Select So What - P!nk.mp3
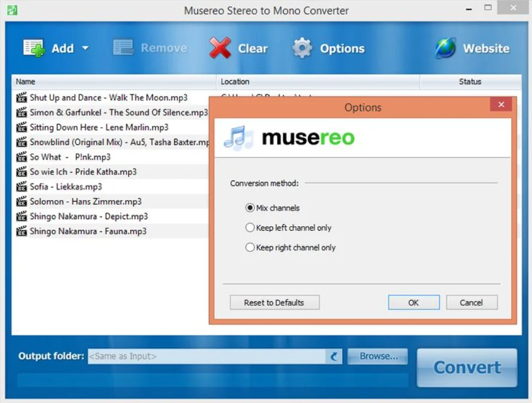This screenshot has width=532, height=403. [70, 157]
